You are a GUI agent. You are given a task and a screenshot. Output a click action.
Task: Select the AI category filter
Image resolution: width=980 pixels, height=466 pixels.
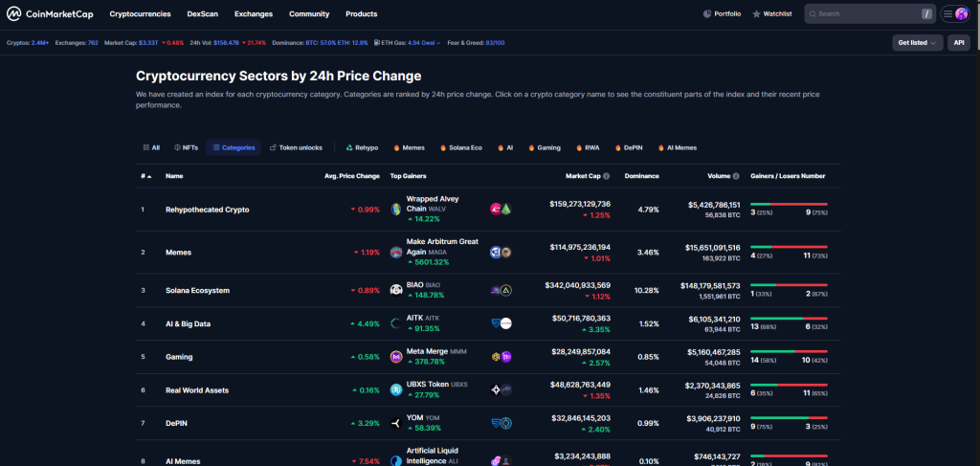pyautogui.click(x=505, y=148)
